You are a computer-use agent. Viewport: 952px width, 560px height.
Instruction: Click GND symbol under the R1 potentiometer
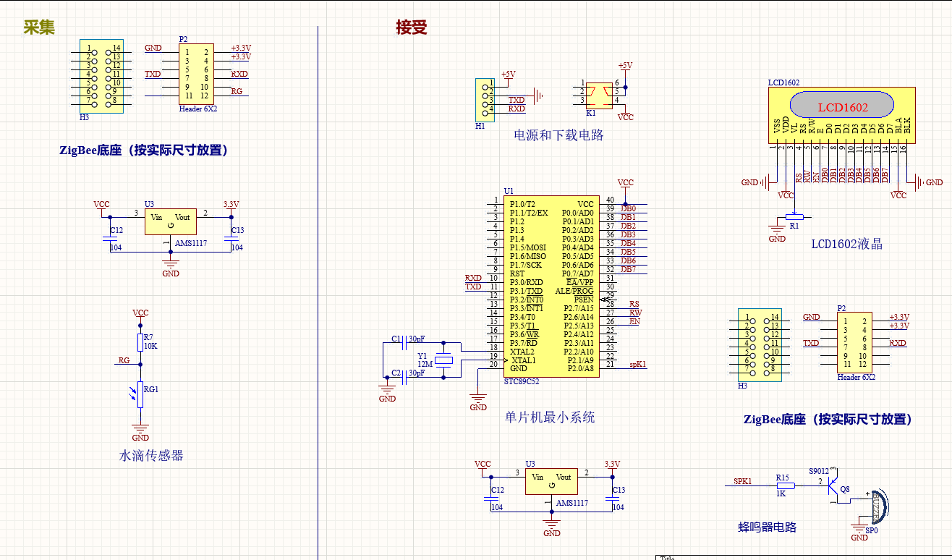(777, 232)
